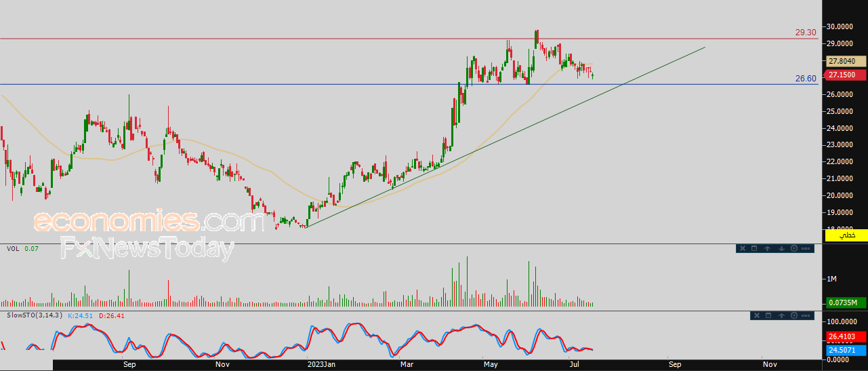Click the Jul date on time axis
The image size is (868, 371).
[x=576, y=364]
